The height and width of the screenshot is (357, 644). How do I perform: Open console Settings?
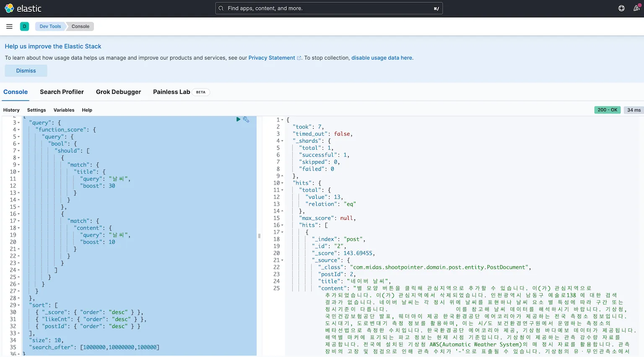click(36, 110)
